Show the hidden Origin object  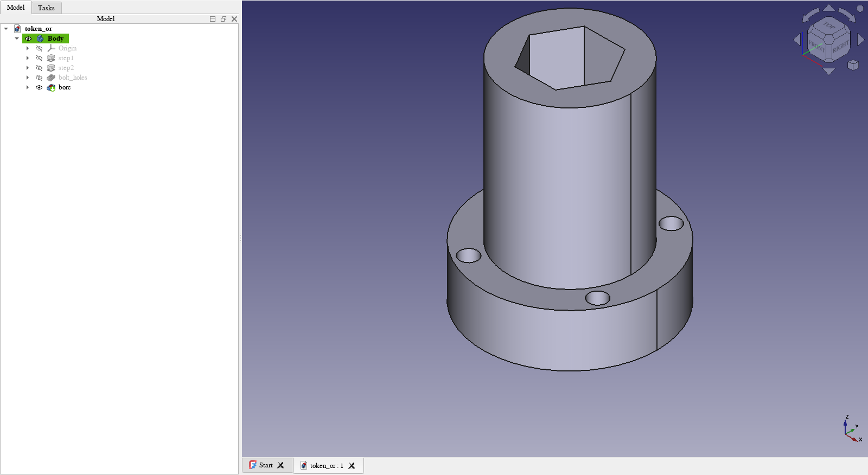coord(39,48)
